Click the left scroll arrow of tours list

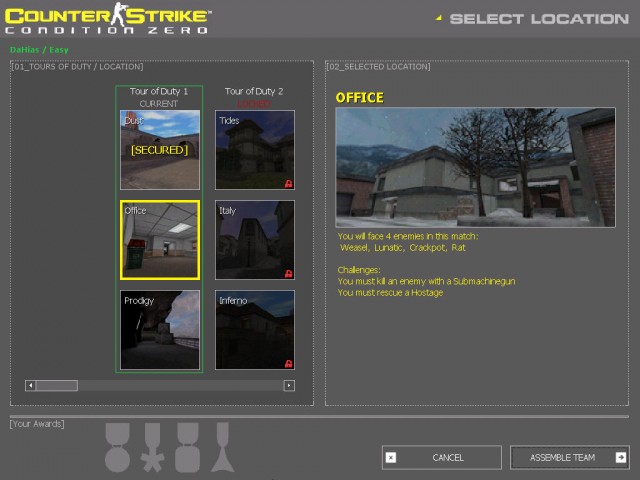click(30, 385)
